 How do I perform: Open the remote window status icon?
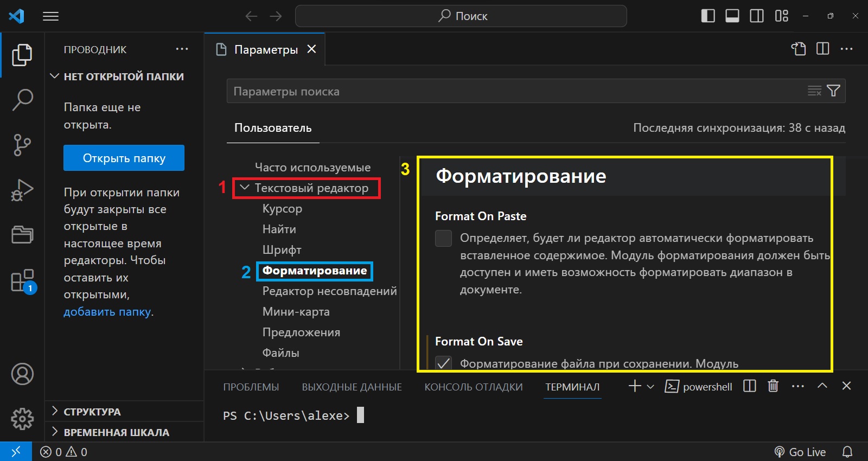(x=16, y=451)
